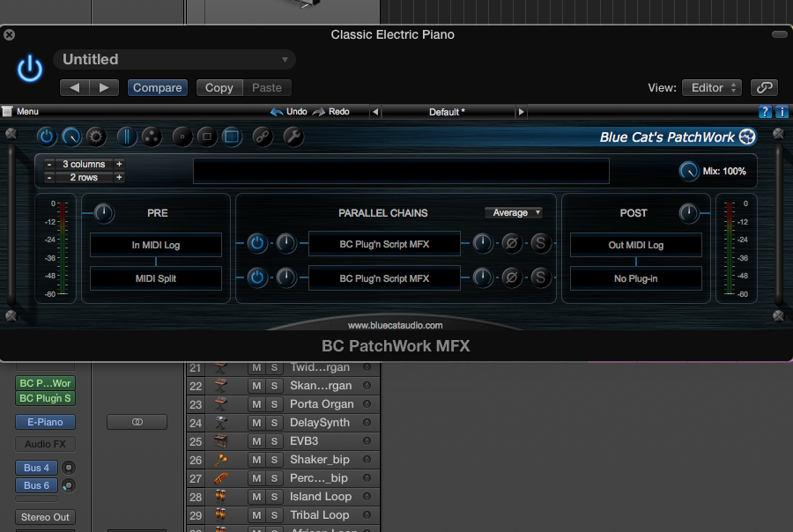Toggle the PatchWork toolbar bypass power icon
This screenshot has height=532, width=793.
[x=47, y=137]
